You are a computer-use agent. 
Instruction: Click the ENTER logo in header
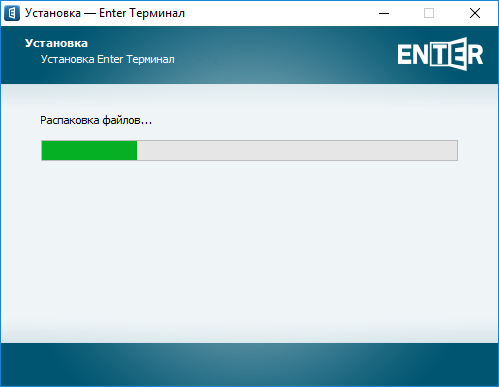click(x=440, y=54)
